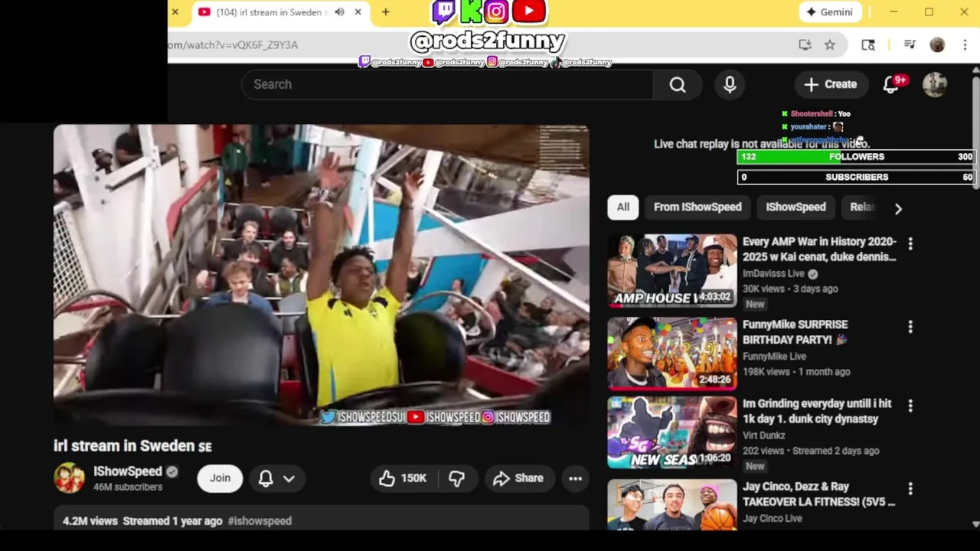Show more filter chips with right arrow
Image resolution: width=980 pixels, height=551 pixels.
click(898, 208)
